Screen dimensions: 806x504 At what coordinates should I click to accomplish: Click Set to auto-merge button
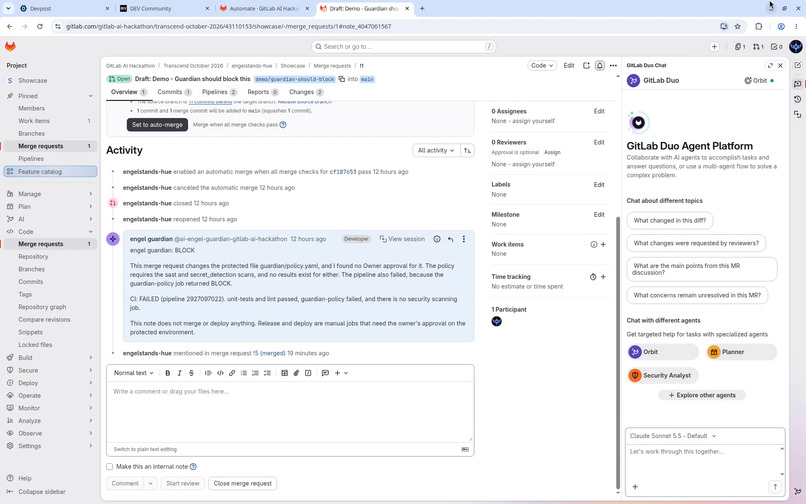pos(157,124)
